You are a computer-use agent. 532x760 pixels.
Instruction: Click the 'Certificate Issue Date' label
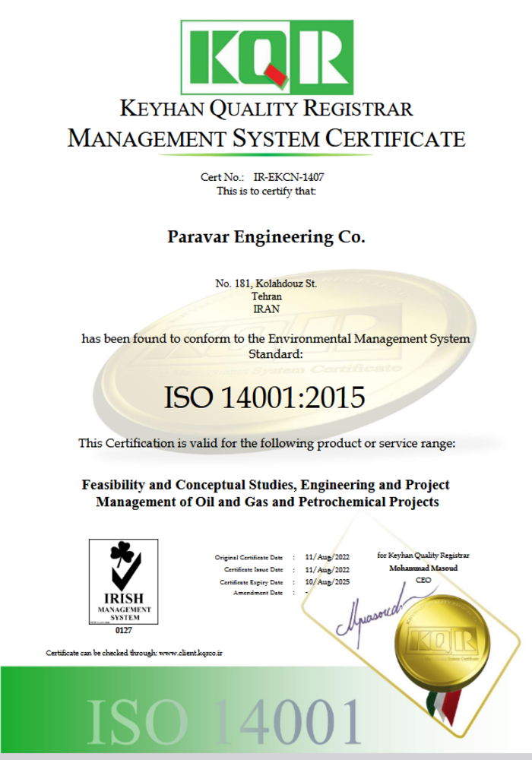click(x=253, y=569)
